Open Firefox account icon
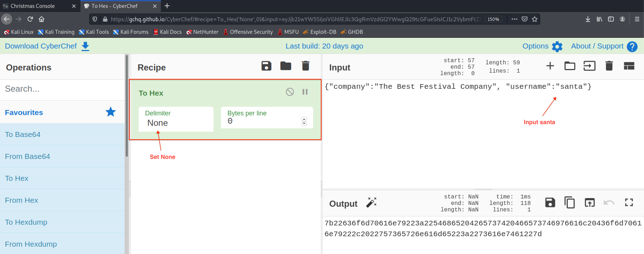The width and height of the screenshot is (644, 254). point(622,19)
